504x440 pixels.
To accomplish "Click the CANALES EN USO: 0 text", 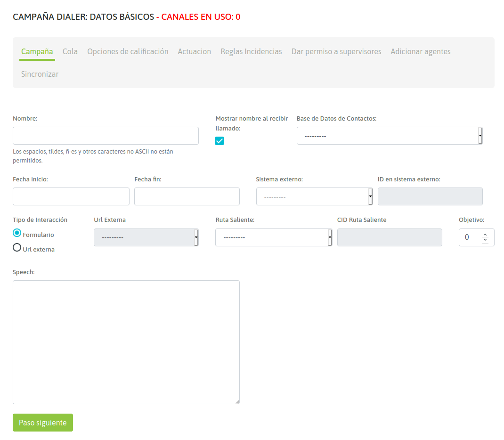I will [201, 16].
